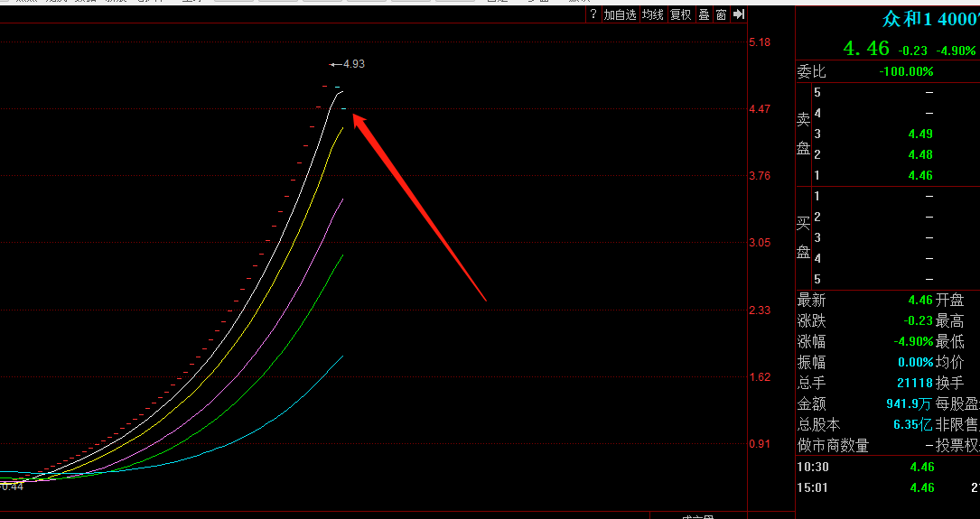Click the 窗 window button
The width and height of the screenshot is (980, 519).
(722, 14)
